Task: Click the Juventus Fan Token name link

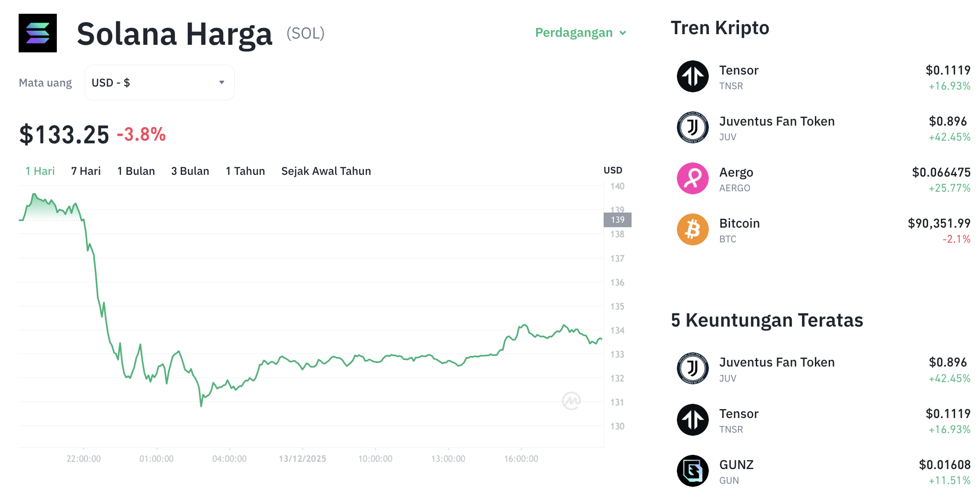Action: tap(776, 121)
